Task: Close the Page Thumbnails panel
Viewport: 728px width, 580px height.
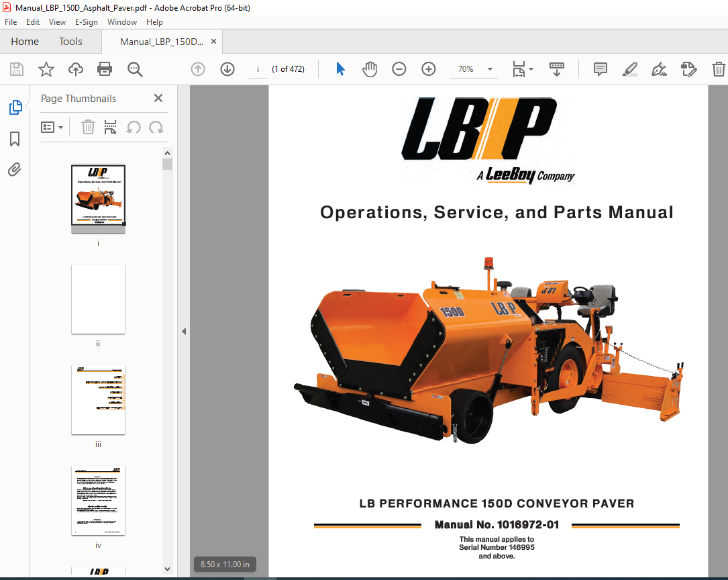Action: tap(158, 98)
